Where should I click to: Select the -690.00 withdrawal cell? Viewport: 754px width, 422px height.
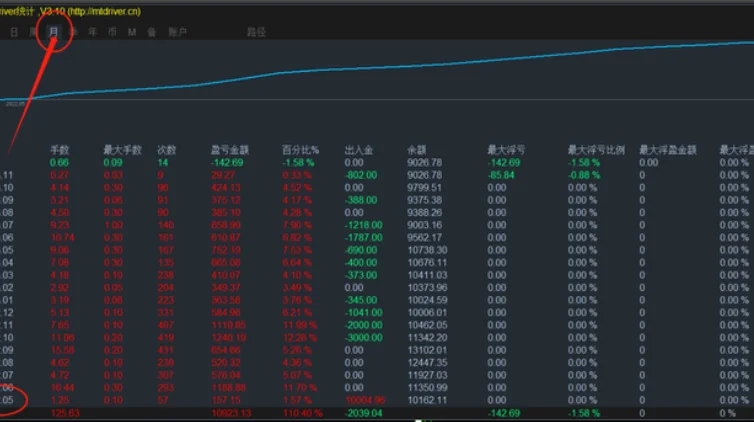(x=361, y=250)
